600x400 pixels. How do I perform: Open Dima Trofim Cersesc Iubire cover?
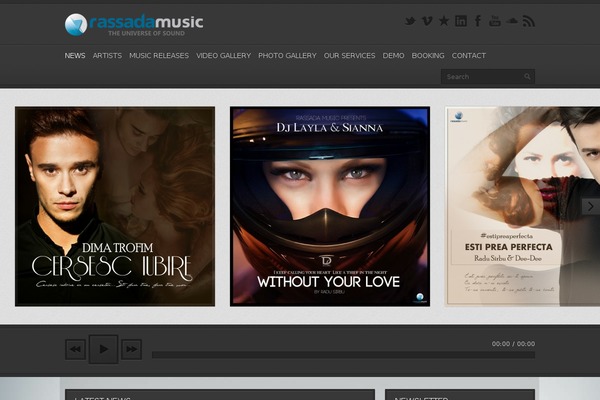tap(115, 206)
